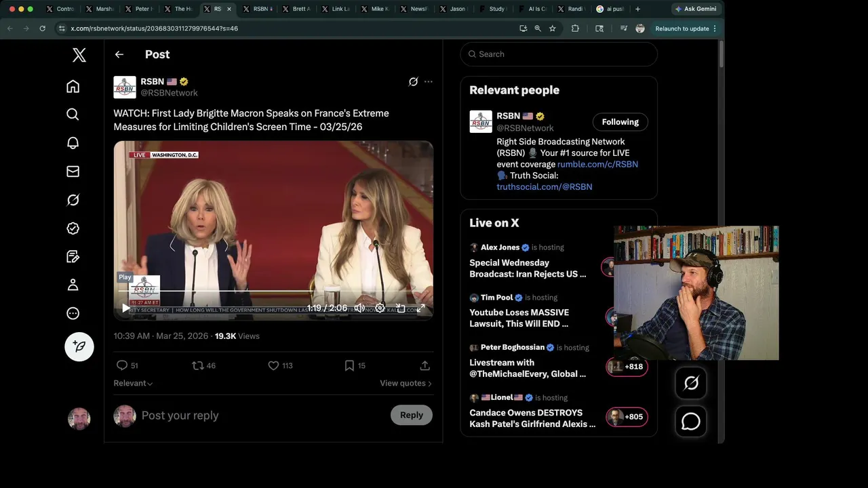Viewport: 868px width, 488px height.
Task: Open Grok from the left sidebar
Action: [73, 200]
